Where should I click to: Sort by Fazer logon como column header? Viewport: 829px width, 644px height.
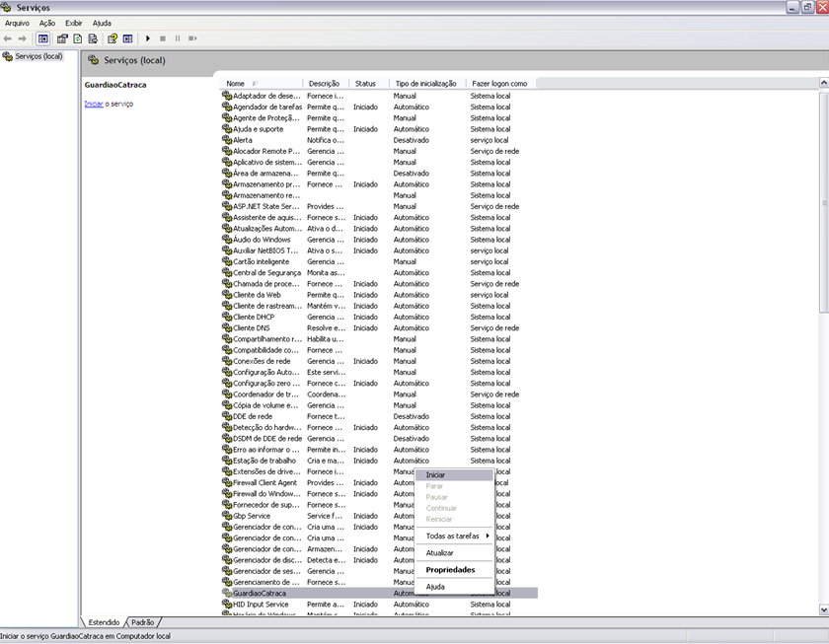(x=500, y=84)
